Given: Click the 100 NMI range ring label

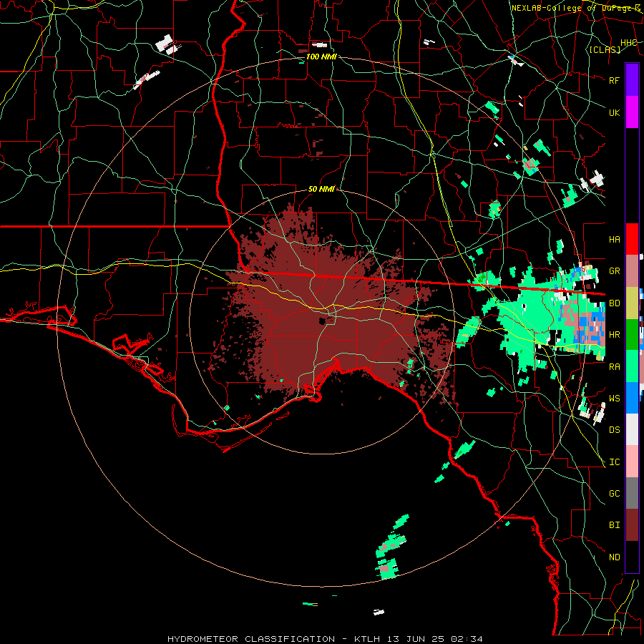Looking at the screenshot, I should [x=321, y=57].
